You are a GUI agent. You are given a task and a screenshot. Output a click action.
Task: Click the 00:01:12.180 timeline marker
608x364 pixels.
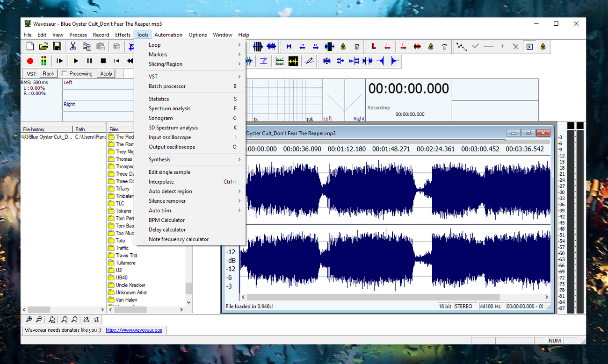click(346, 149)
